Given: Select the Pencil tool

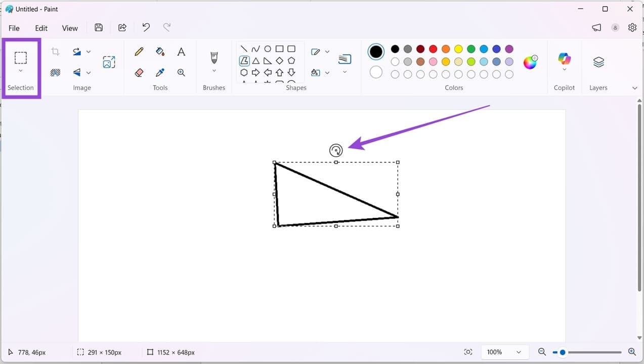Looking at the screenshot, I should pos(139,51).
